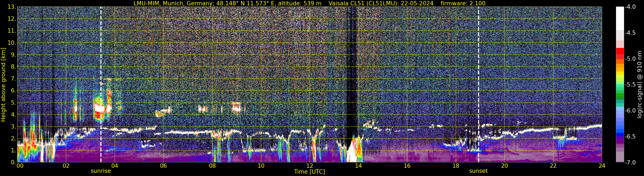Click the sunset label below the time axis
Image resolution: width=644 pixels, height=176 pixels.
(478, 171)
